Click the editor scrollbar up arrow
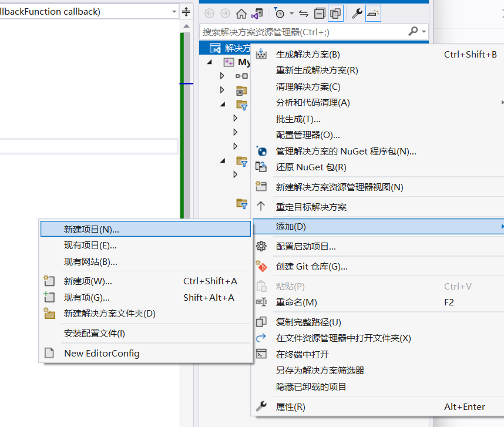This screenshot has width=504, height=427. coord(186,26)
